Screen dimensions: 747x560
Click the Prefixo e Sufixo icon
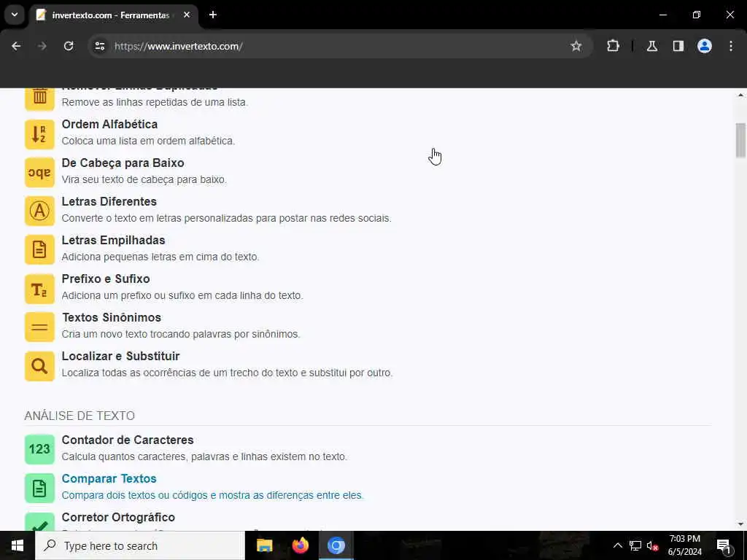[39, 289]
